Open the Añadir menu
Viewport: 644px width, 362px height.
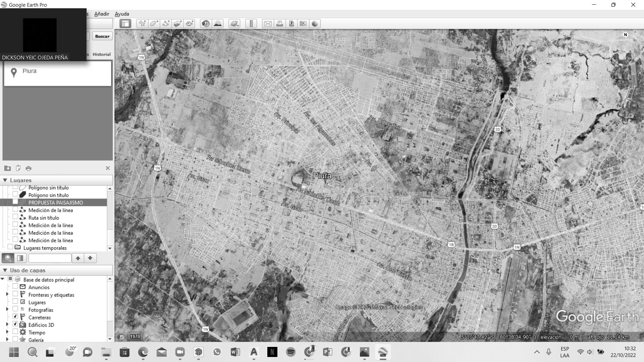[x=101, y=14]
